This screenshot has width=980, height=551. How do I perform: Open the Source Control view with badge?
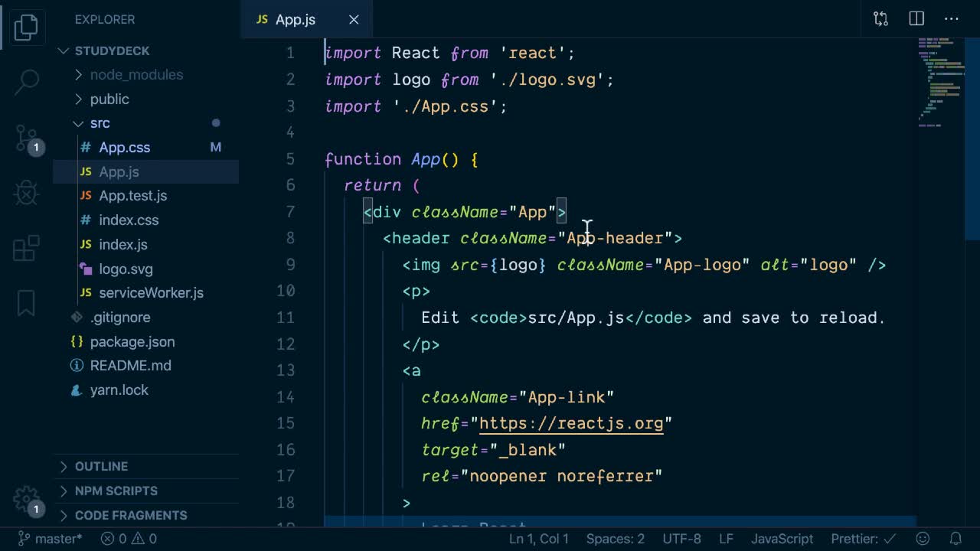[x=28, y=139]
